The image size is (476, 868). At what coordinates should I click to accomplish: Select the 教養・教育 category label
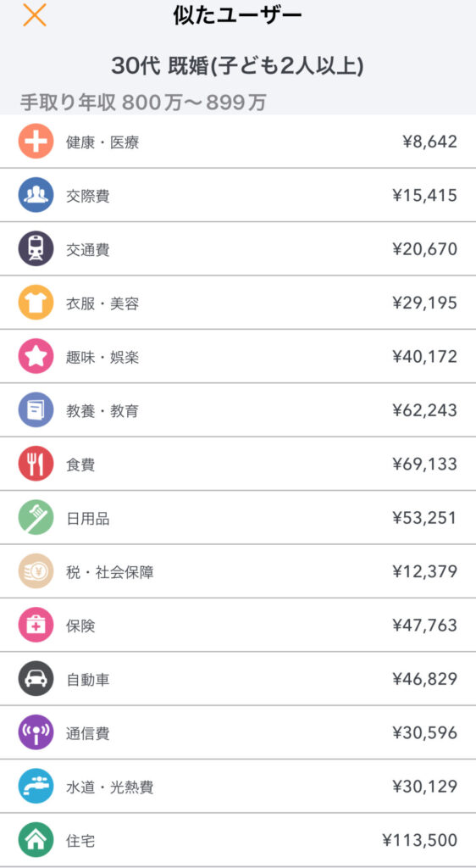(x=102, y=411)
